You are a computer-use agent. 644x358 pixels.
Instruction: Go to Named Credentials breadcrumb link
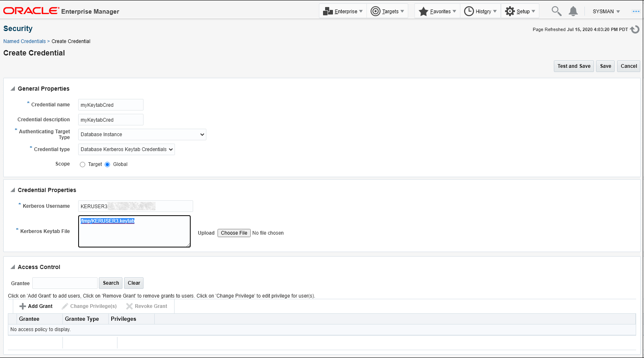pyautogui.click(x=24, y=41)
